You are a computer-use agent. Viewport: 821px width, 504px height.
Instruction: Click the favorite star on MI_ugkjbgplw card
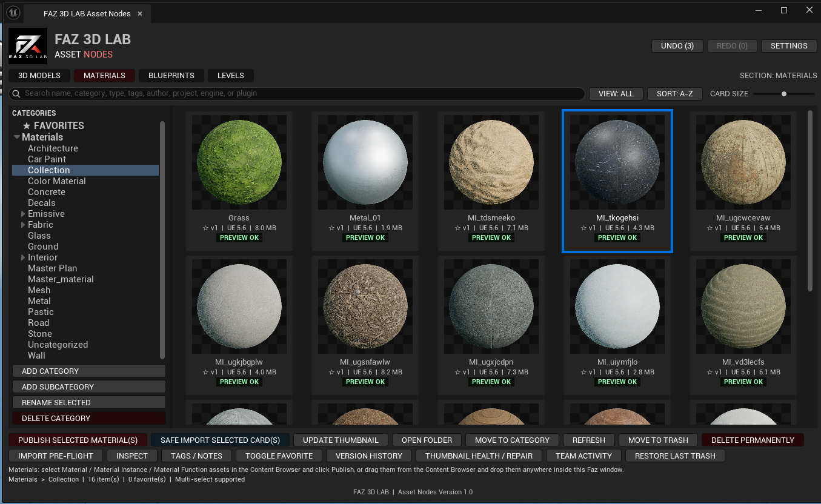205,373
